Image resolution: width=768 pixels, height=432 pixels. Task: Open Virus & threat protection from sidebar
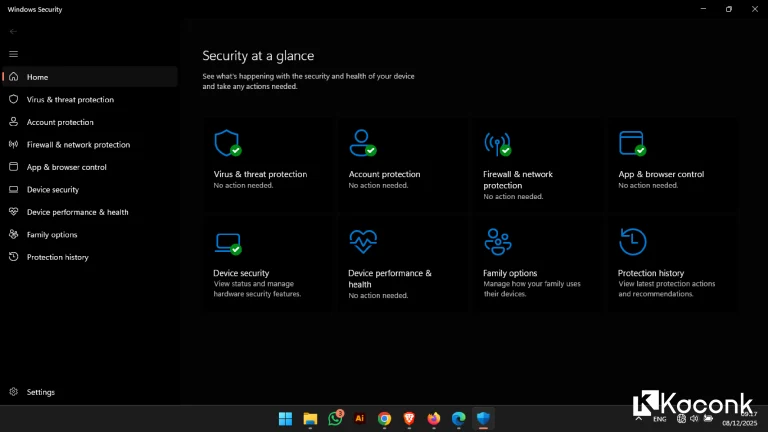tap(90, 99)
